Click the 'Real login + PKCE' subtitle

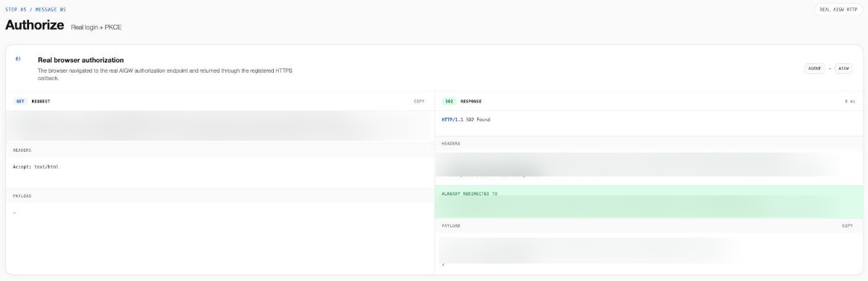(x=96, y=27)
